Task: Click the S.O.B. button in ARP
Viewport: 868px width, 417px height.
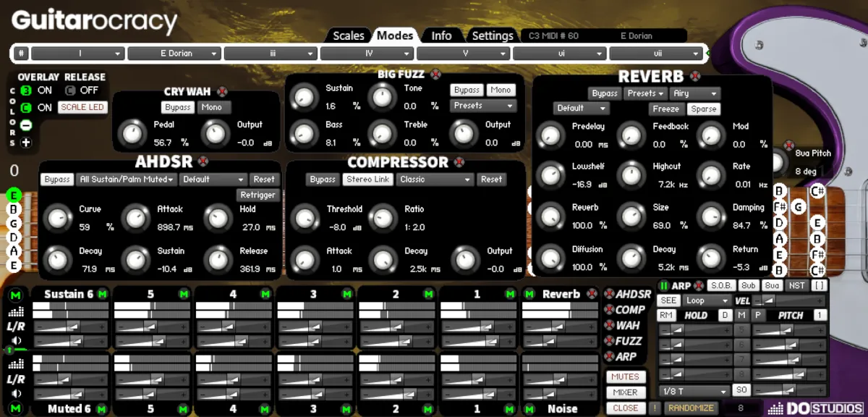Action: pos(721,286)
